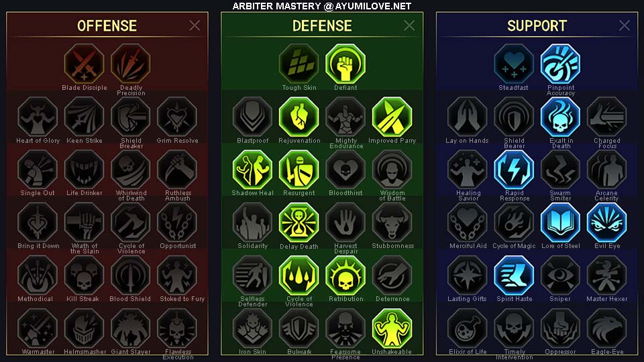Screen dimensions: 644x362
Task: Click the Helmsmasher mastery icon
Action: [85, 328]
